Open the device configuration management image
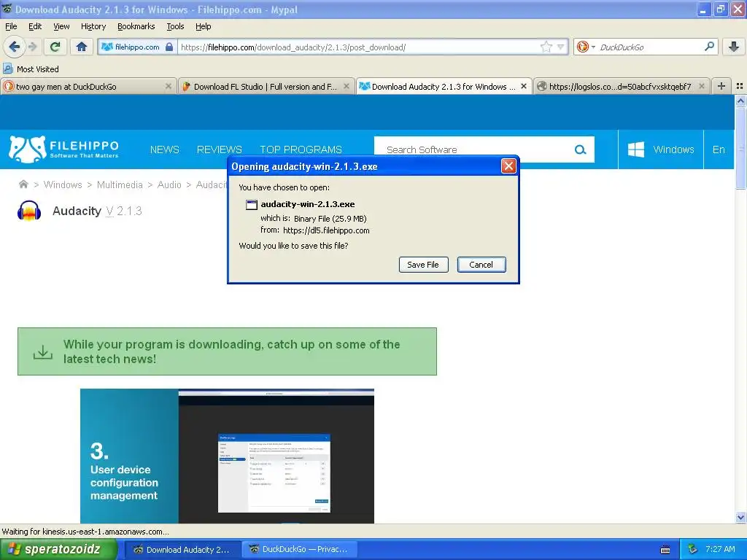This screenshot has height=560, width=747. click(x=228, y=456)
